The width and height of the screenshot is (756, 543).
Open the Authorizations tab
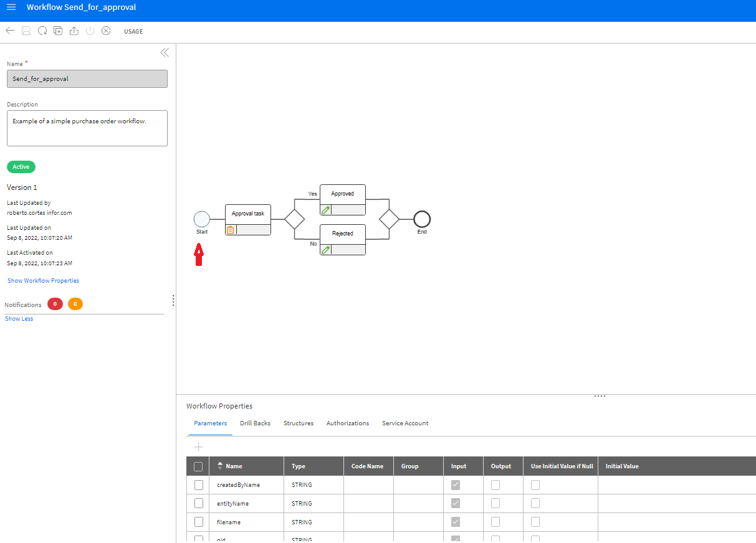[x=347, y=423]
